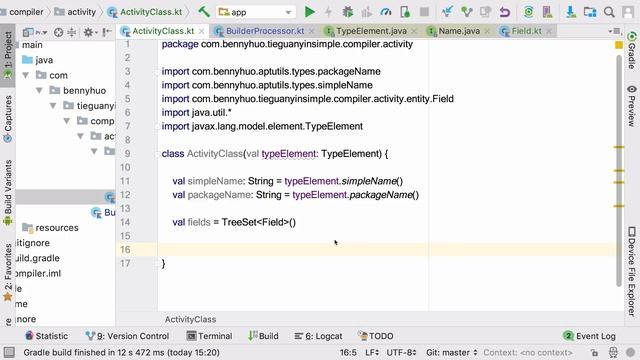The image size is (640, 360).
Task: Select the ActivityClass.kt editor tab
Action: [163, 31]
